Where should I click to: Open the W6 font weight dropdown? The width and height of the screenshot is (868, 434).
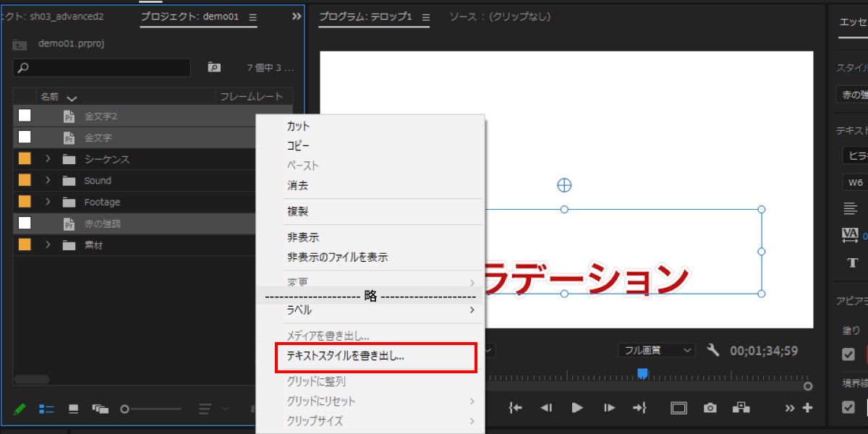[x=854, y=182]
